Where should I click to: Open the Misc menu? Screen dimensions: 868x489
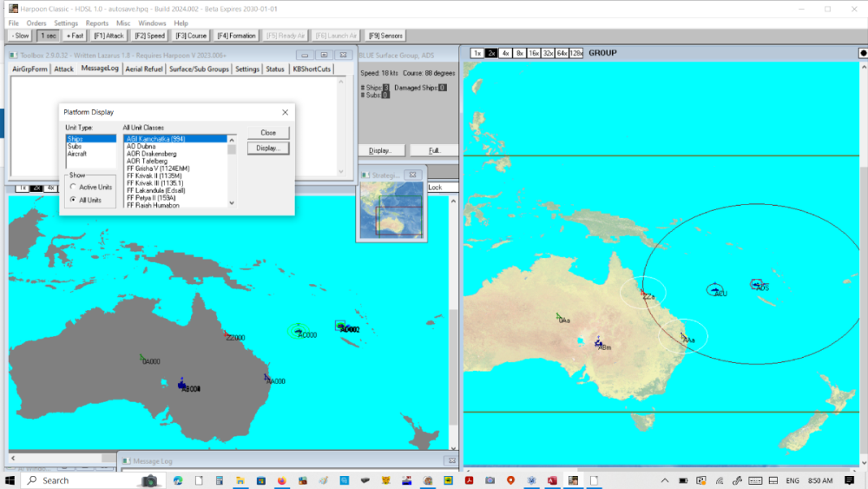pyautogui.click(x=123, y=23)
